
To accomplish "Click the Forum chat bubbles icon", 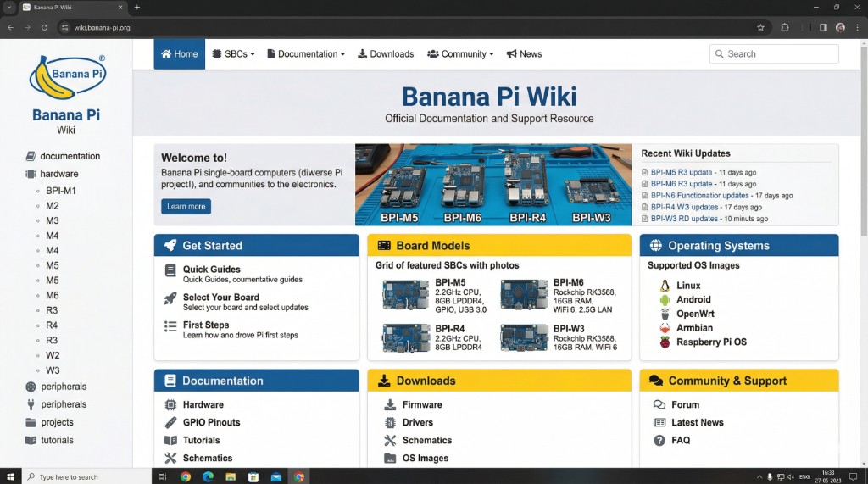I will click(x=659, y=405).
